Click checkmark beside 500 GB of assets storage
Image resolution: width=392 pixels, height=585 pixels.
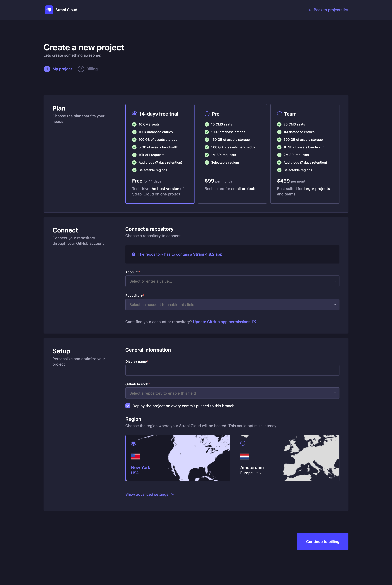(279, 140)
